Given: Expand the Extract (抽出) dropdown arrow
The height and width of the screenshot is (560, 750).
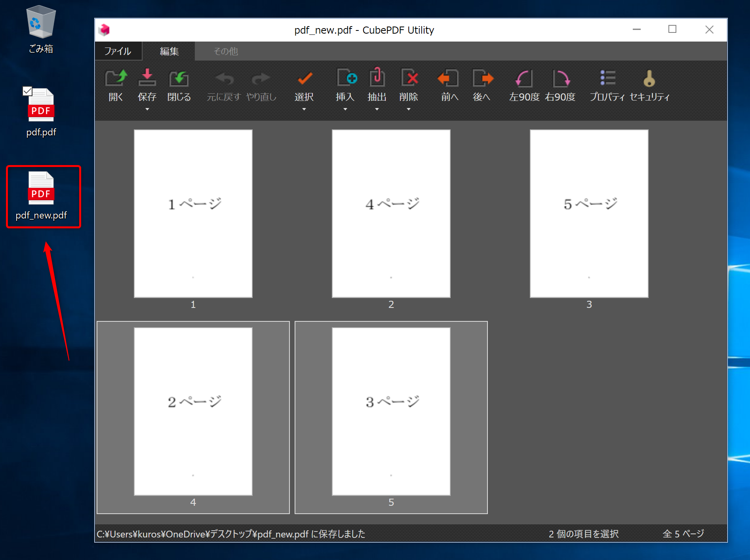Looking at the screenshot, I should pyautogui.click(x=377, y=109).
